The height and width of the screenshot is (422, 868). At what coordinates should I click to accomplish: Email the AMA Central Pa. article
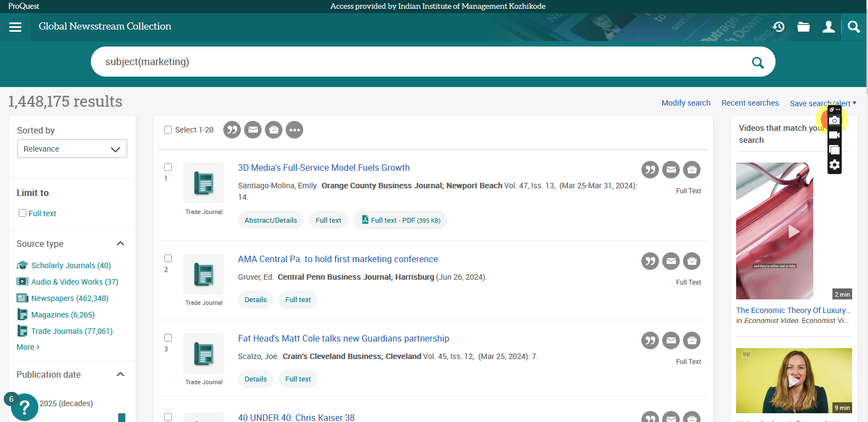pos(670,261)
